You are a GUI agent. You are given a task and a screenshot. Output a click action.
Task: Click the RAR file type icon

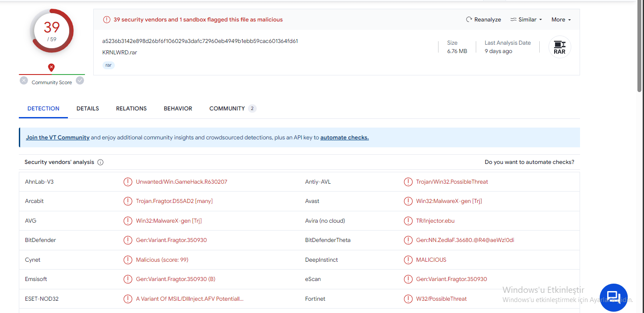(x=559, y=47)
